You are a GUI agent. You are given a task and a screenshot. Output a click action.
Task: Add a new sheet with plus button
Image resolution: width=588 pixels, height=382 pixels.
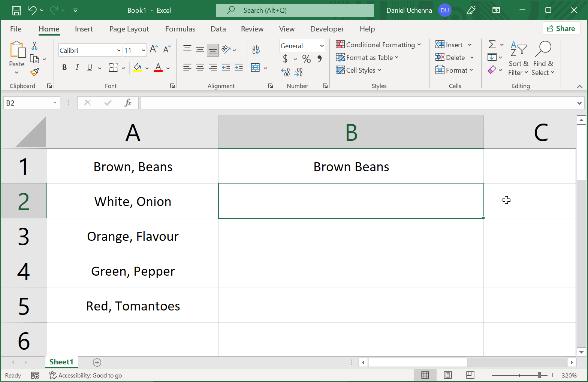point(97,362)
